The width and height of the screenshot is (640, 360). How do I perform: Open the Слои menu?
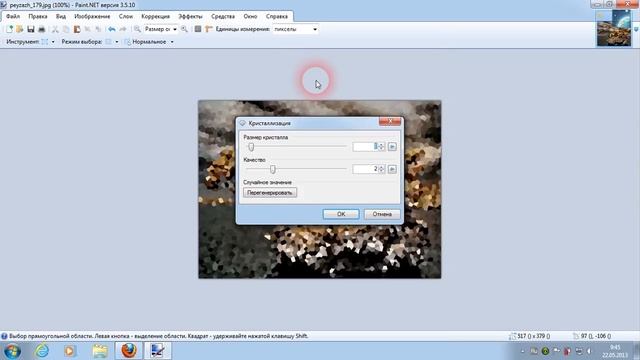[x=126, y=16]
